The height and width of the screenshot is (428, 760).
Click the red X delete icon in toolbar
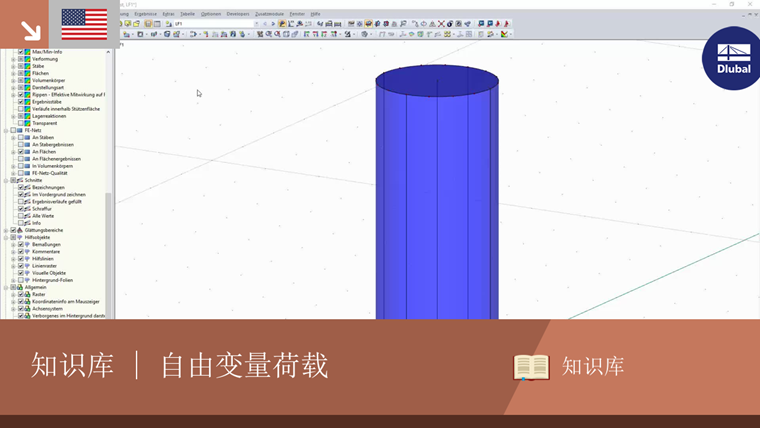tap(441, 23)
